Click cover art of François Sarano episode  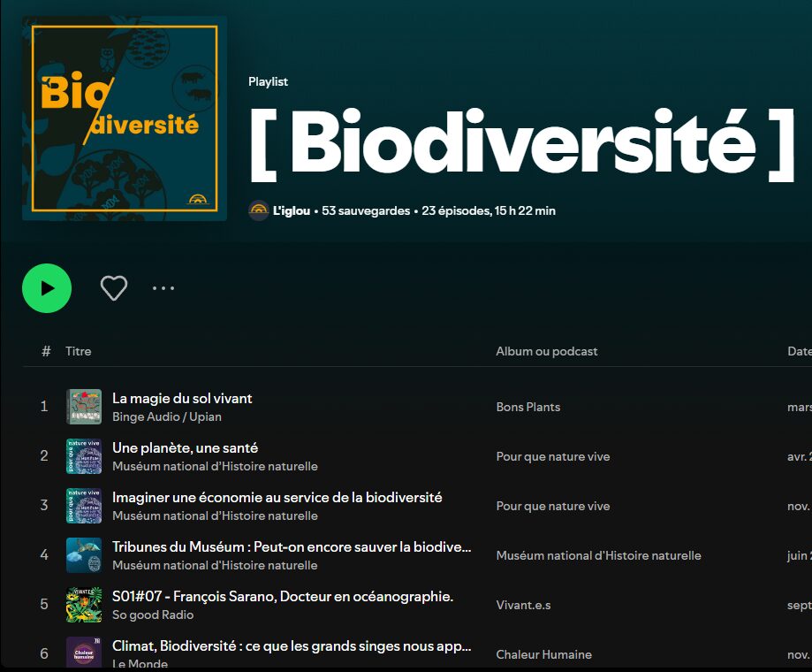(x=84, y=605)
